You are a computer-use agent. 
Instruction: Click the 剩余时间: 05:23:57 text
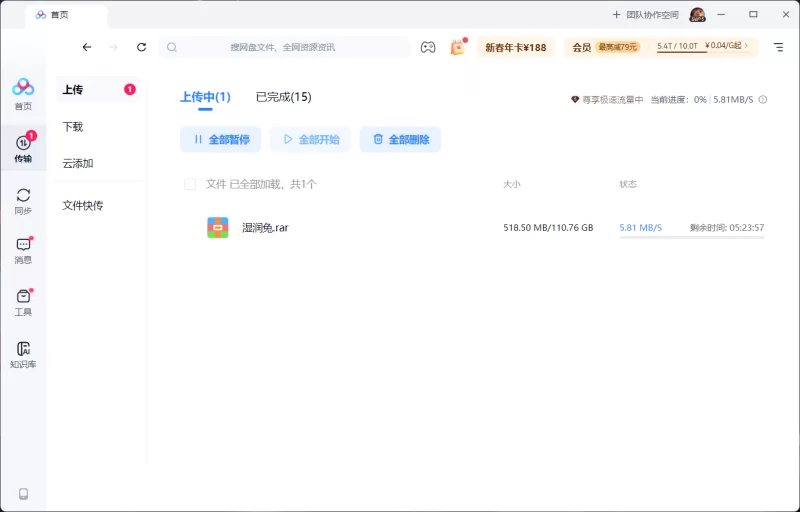[x=727, y=228]
